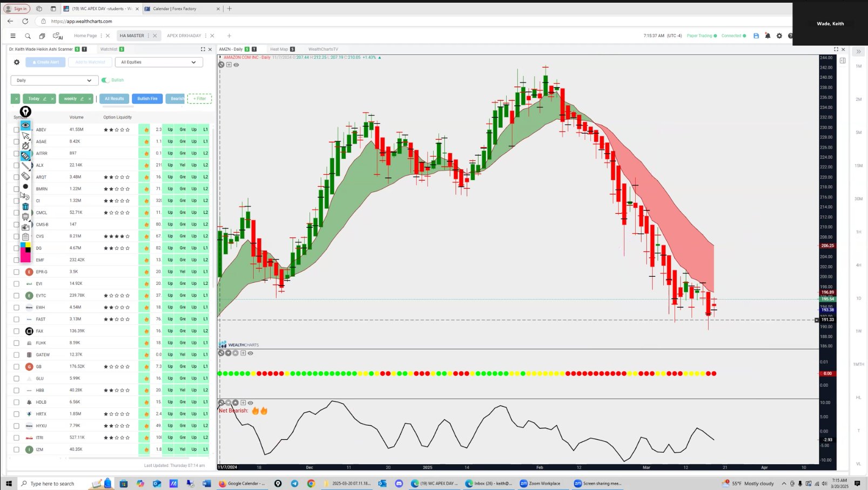Click Windows Start button
The height and width of the screenshot is (490, 868).
9,484
